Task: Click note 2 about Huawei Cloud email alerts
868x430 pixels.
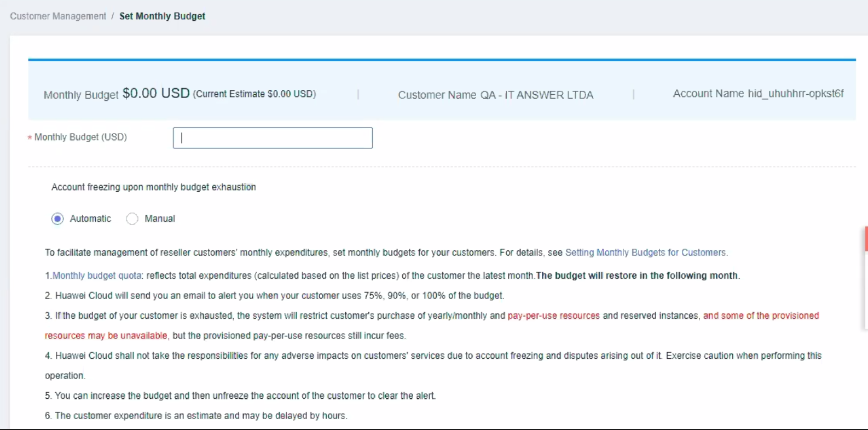Action: (274, 296)
